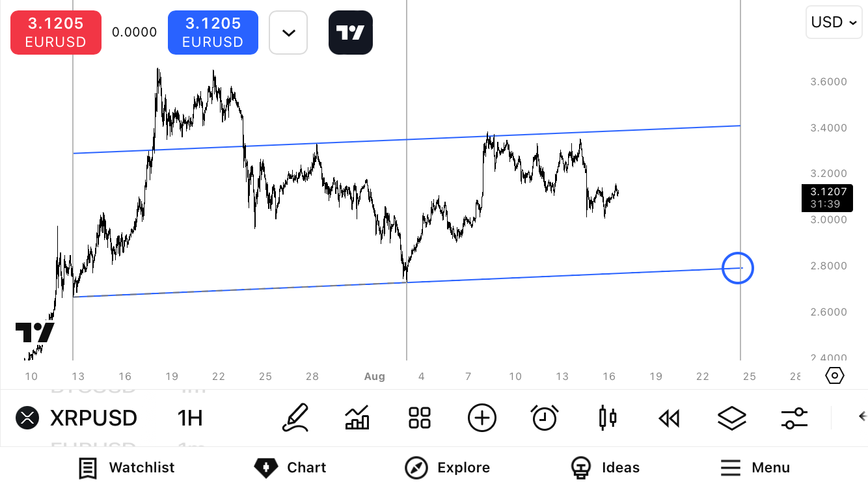Screen dimensions: 868x488
Task: Expand the trading panel chevron dropdown
Action: pos(288,33)
